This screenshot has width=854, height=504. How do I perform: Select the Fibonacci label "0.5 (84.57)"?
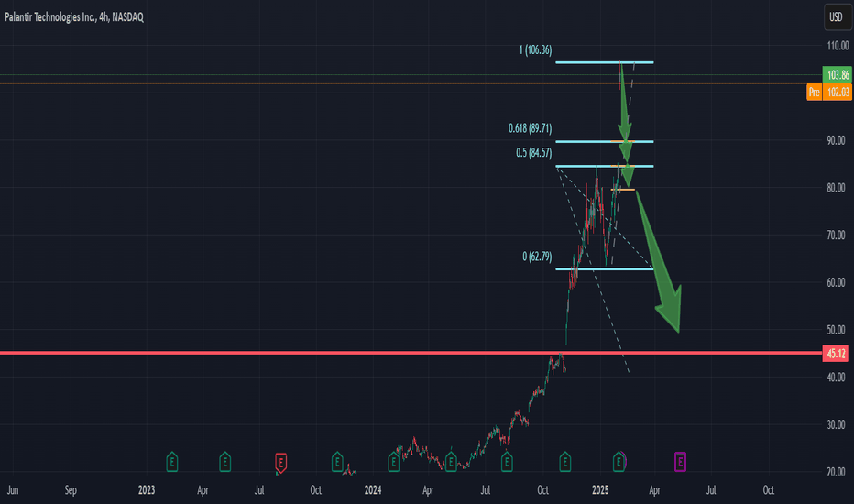tap(533, 152)
